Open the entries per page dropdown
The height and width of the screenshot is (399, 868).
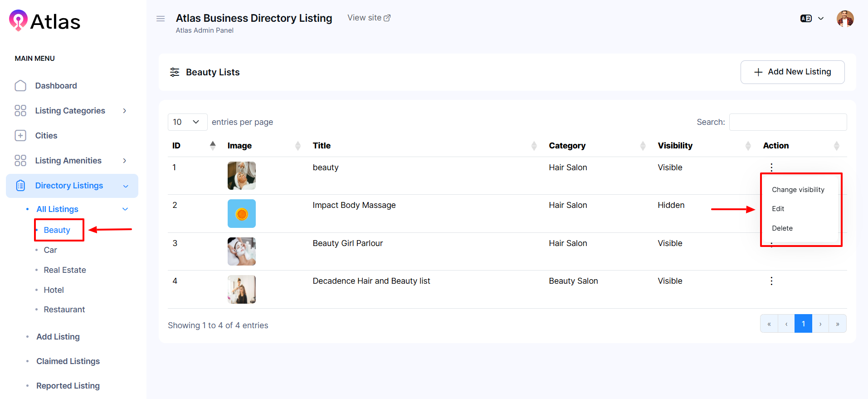pos(187,122)
